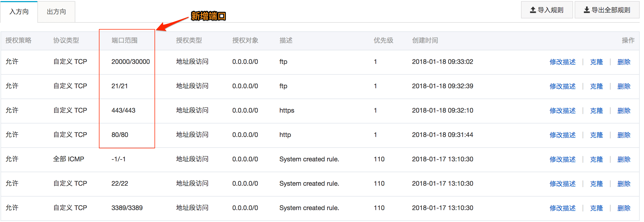Viewport: 644px width, 222px height.
Task: Click 允许 in the 20000/30000 row
Action: point(12,62)
